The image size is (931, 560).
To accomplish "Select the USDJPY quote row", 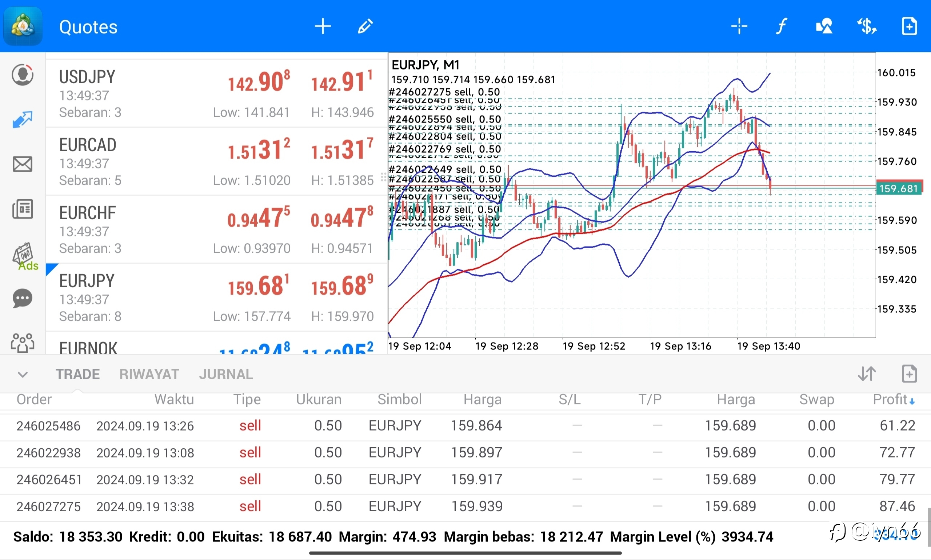I will (x=216, y=93).
